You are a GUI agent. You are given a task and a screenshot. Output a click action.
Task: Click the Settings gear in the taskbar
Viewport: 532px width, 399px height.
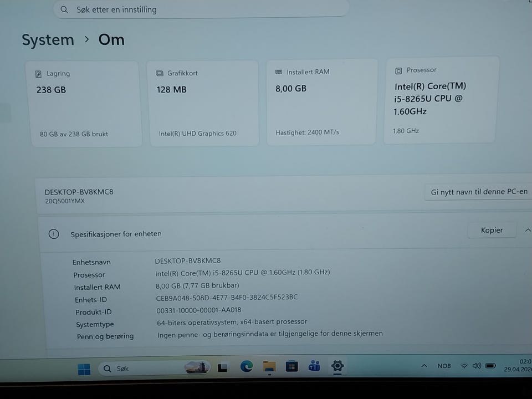click(337, 366)
